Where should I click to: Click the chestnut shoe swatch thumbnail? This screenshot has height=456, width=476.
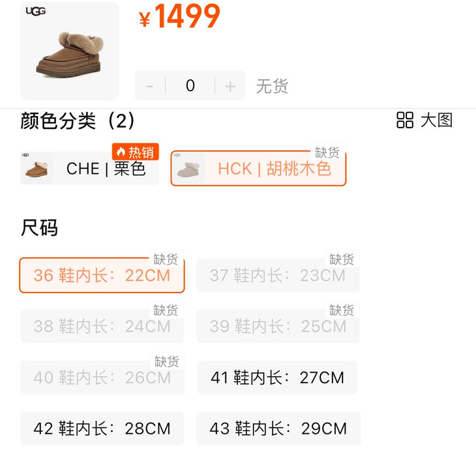pyautogui.click(x=37, y=169)
